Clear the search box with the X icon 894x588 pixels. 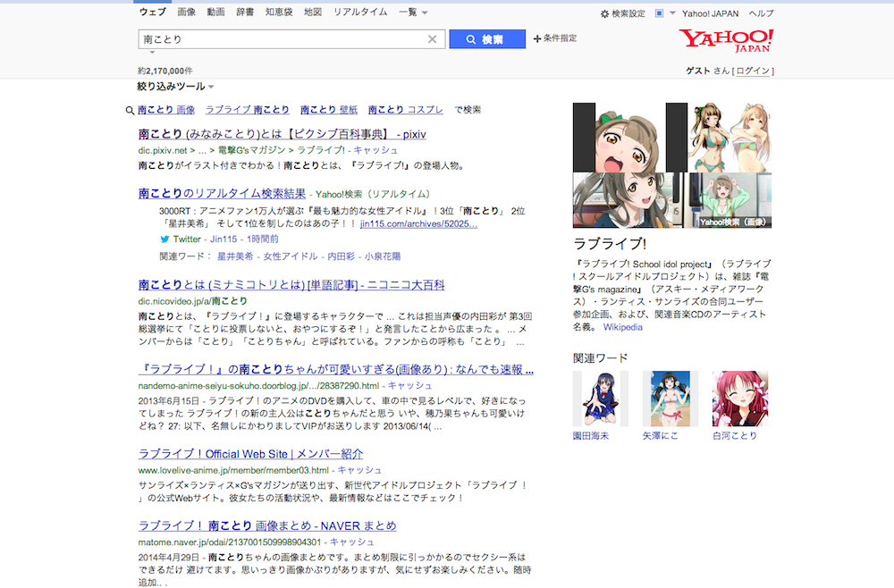(x=432, y=39)
